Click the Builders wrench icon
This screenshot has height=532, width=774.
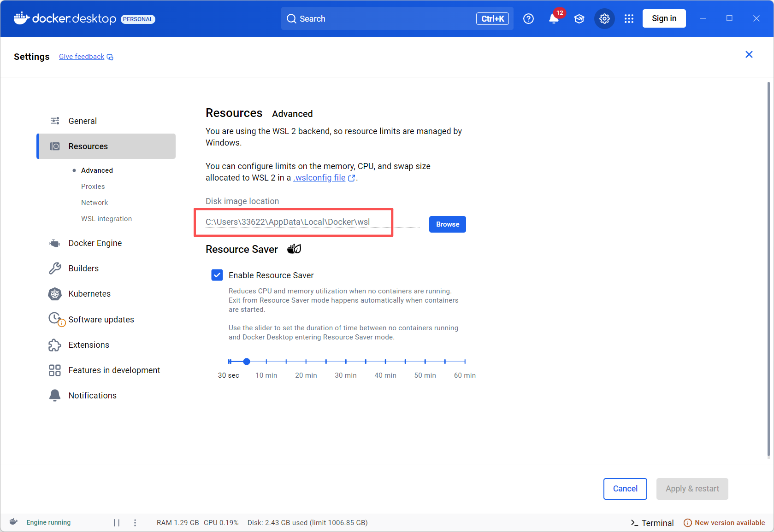pos(55,268)
